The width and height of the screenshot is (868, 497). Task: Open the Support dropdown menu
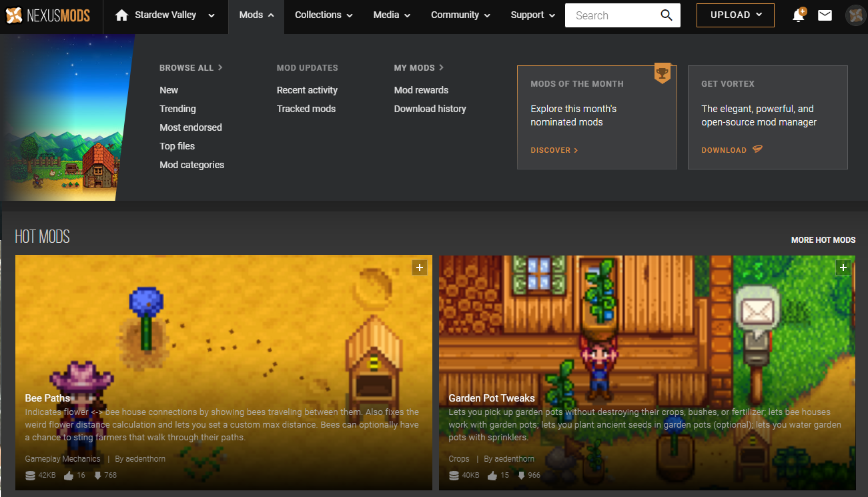point(533,15)
